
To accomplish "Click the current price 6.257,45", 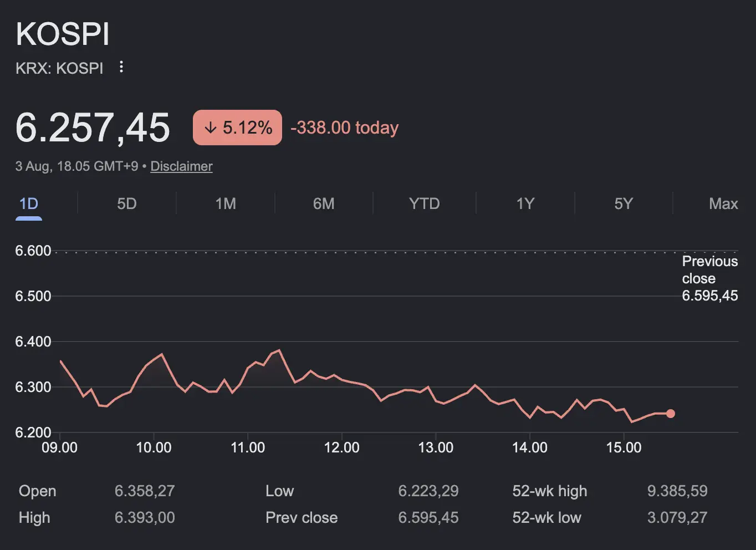I will pos(93,128).
